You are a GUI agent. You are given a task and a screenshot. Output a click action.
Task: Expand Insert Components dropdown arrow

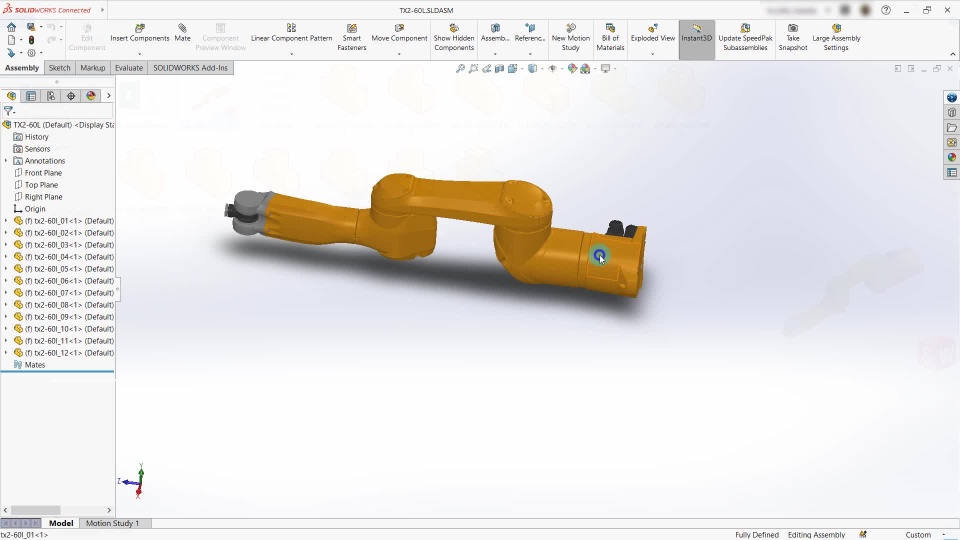(x=140, y=54)
